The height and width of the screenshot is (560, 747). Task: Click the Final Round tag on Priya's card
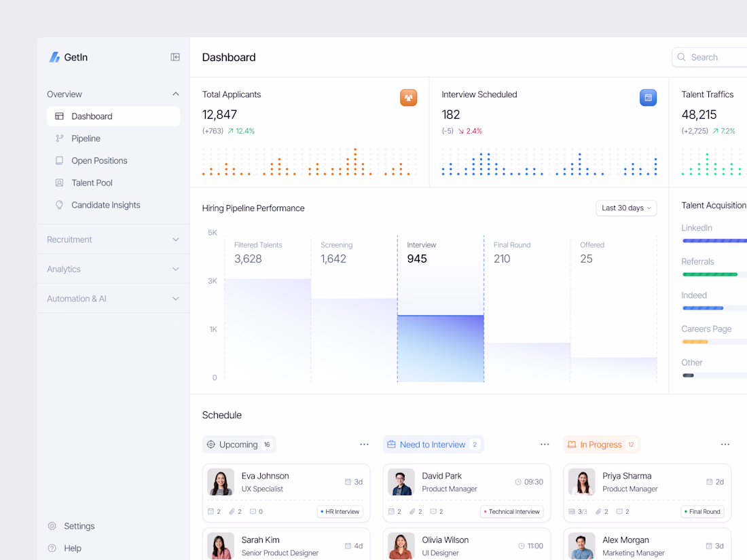tap(702, 511)
